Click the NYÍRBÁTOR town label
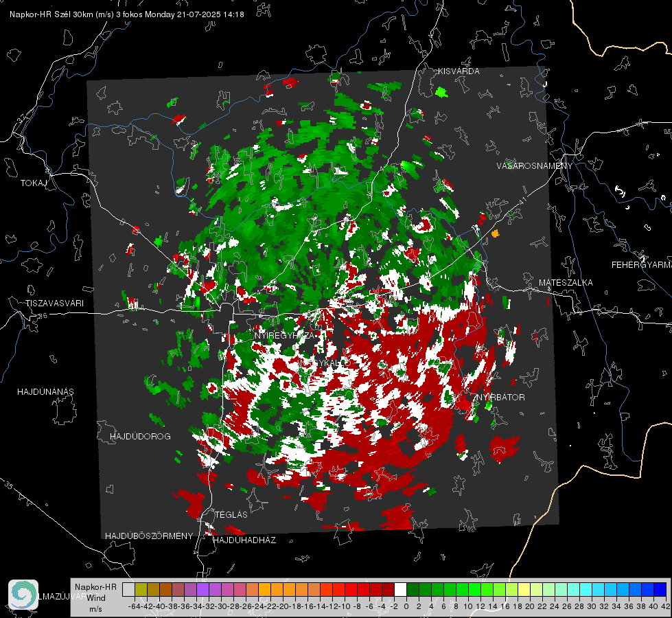The height and width of the screenshot is (618, 672). [500, 398]
